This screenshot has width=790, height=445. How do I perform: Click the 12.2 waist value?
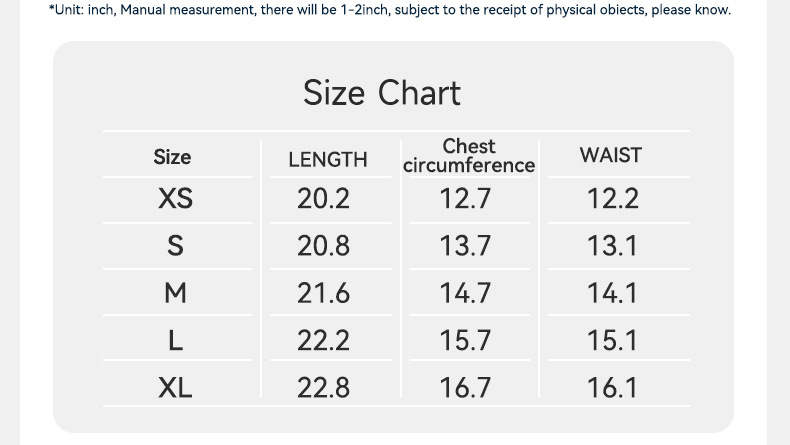coord(612,199)
